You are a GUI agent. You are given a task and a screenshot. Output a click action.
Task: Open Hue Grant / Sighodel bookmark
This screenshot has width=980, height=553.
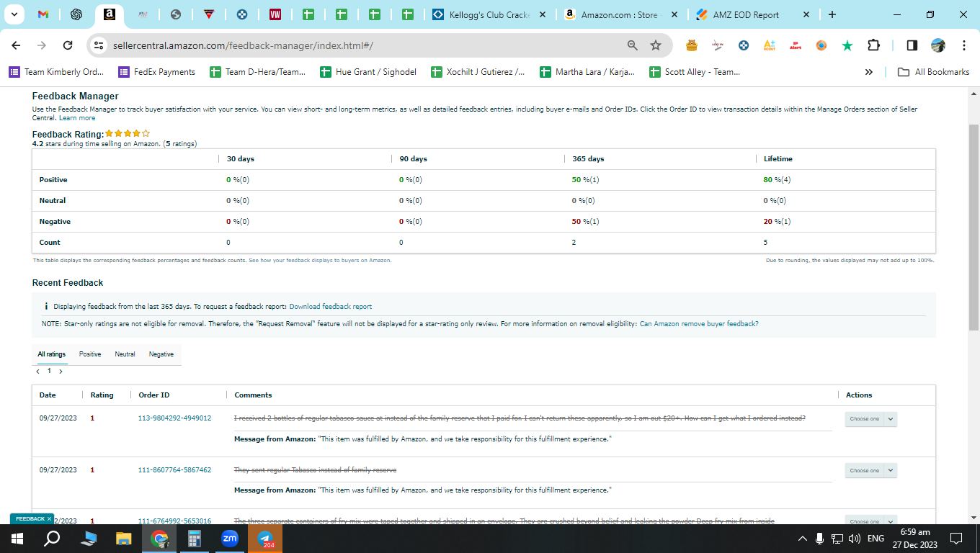point(367,72)
